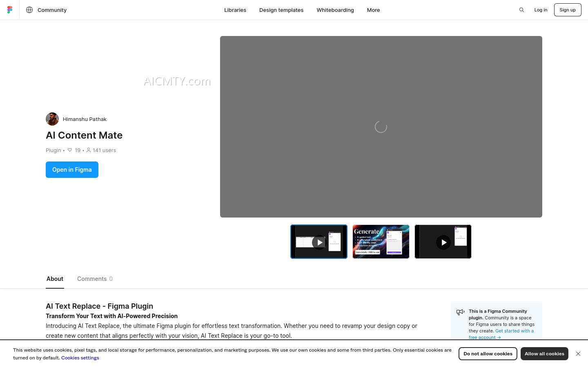Screen dimensions: 588x368
Task: Like the plugin using the heart icon
Action: (x=70, y=150)
